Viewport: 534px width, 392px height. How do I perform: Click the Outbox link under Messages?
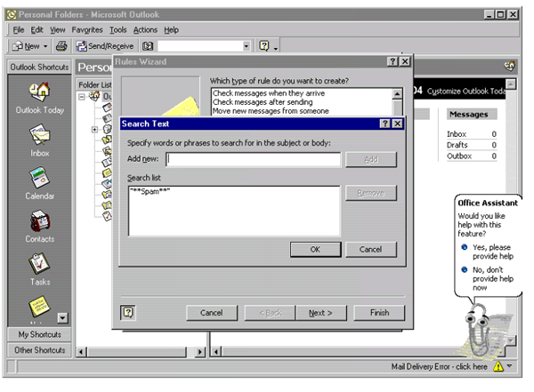[x=459, y=156]
